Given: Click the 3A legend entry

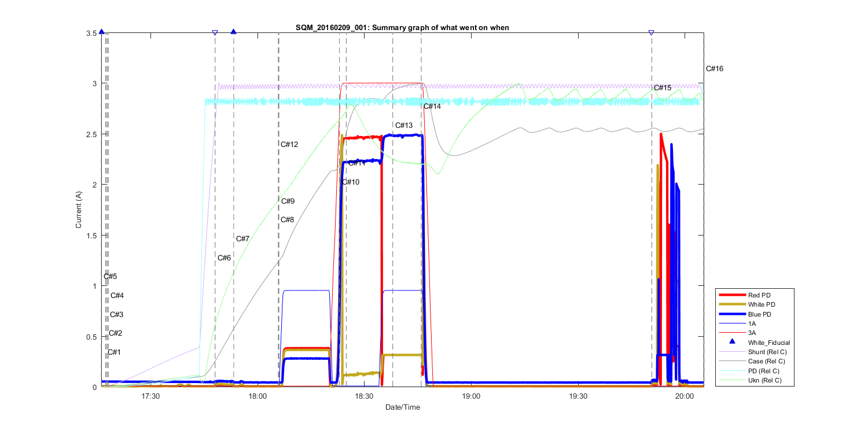Looking at the screenshot, I should point(752,333).
